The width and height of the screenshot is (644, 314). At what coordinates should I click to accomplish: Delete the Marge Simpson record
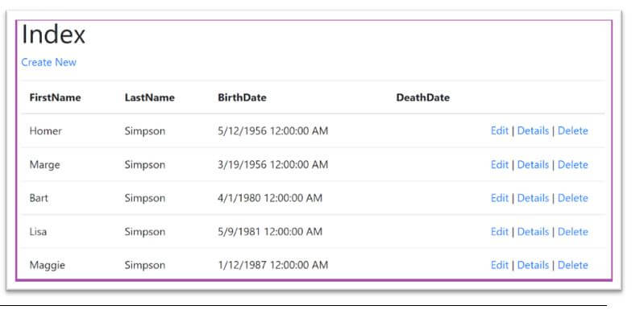(x=572, y=164)
